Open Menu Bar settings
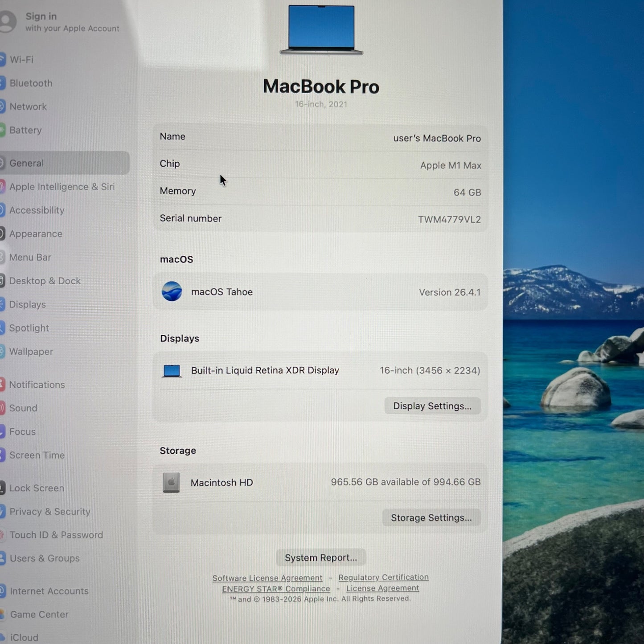 click(30, 258)
